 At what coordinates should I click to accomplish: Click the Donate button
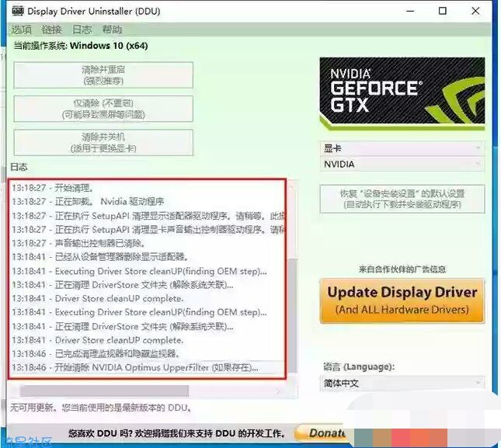321,433
